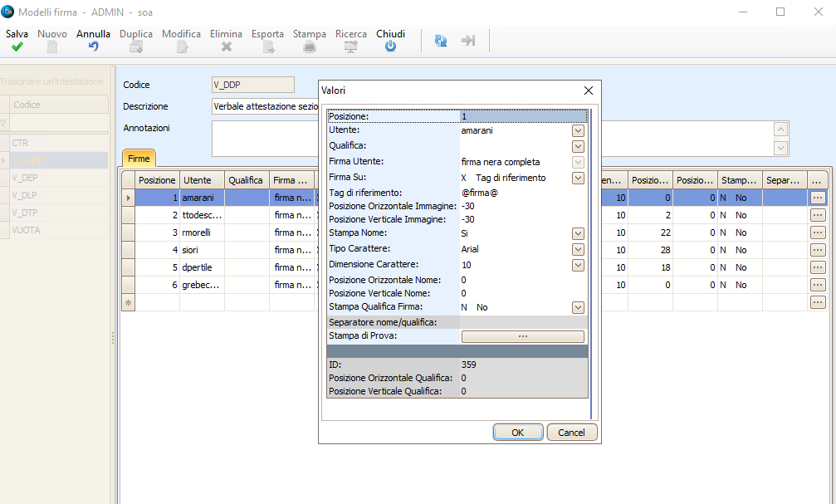836x504 pixels.
Task: Open ellipsis button in siori row
Action: (818, 250)
